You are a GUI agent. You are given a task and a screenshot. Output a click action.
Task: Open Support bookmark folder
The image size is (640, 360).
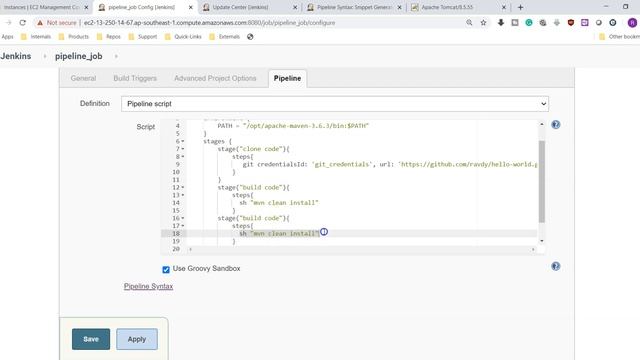coord(142,37)
